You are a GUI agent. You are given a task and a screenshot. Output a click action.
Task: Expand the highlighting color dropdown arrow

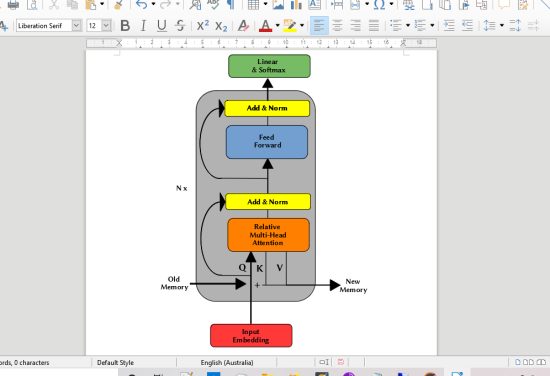pos(302,26)
